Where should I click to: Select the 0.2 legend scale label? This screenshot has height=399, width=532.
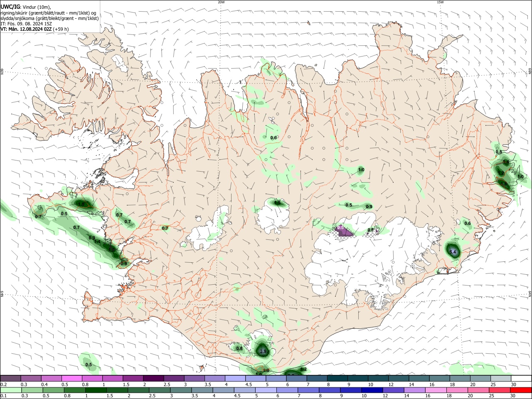pos(3,384)
